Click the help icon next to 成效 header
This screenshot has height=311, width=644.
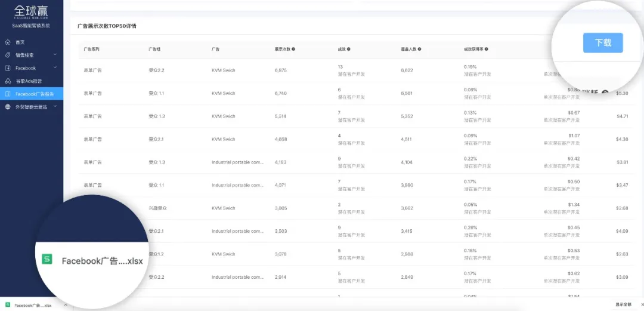348,50
